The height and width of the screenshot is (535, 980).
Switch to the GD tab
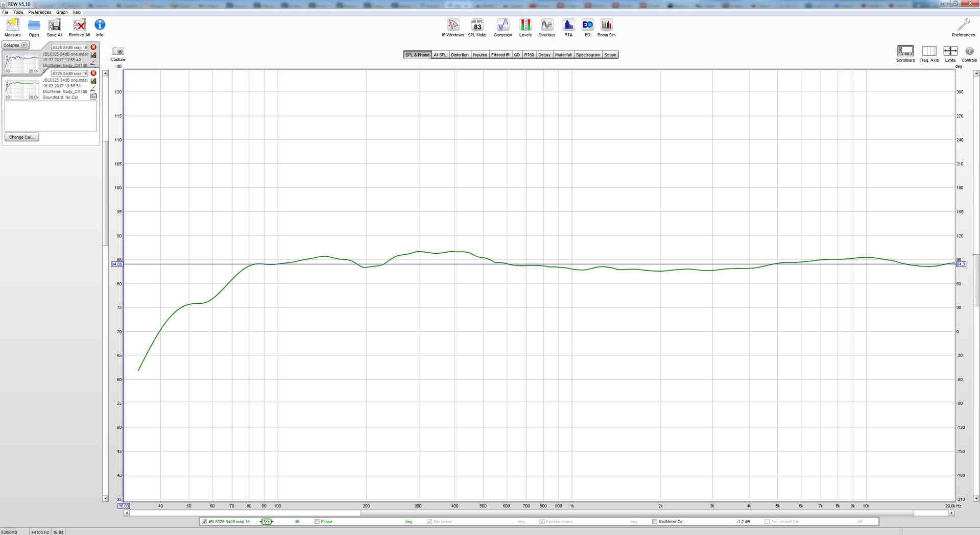(x=517, y=55)
